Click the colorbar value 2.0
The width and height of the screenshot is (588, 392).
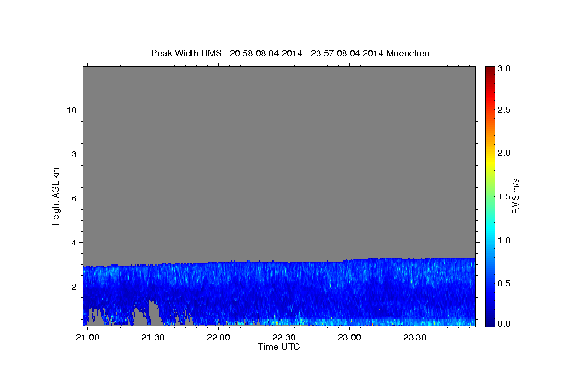pos(504,153)
